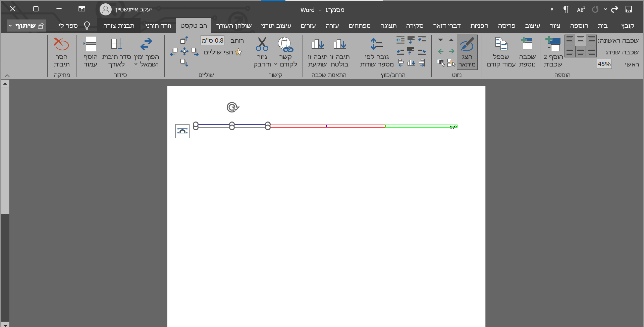
Task: Expand the Flip right and left dropdown
Action: click(136, 64)
